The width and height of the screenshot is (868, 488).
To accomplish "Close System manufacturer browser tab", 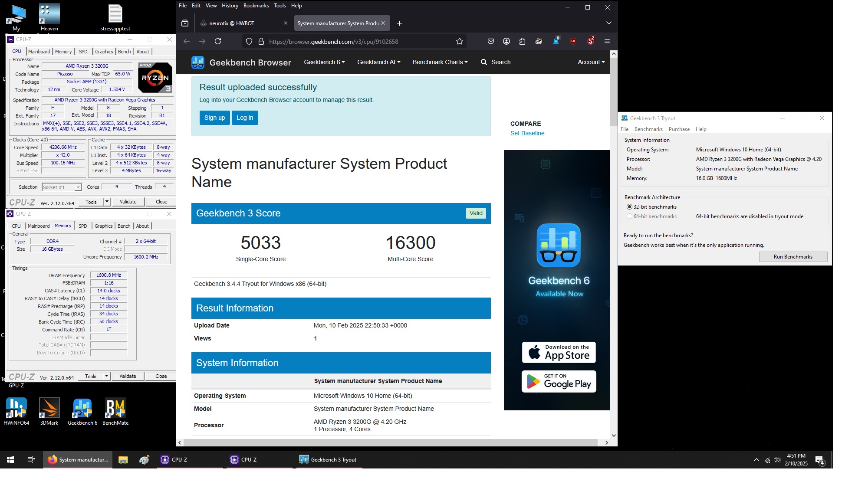I will 383,23.
